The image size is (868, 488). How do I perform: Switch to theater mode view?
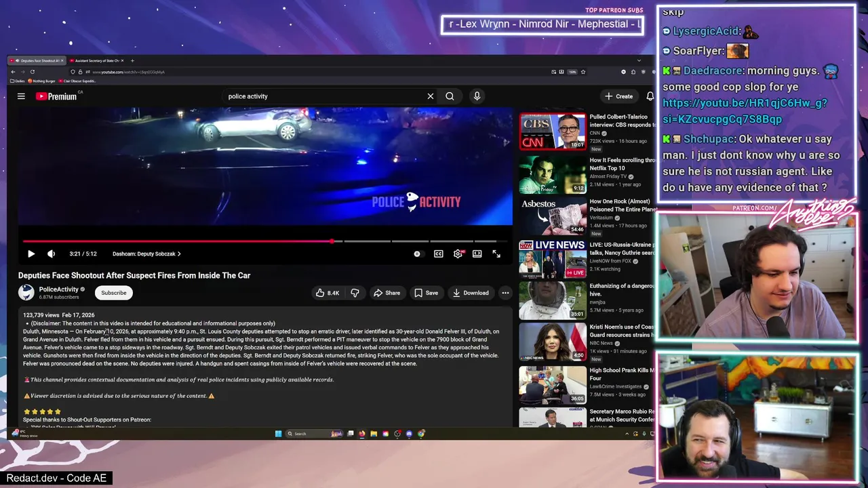tap(477, 253)
